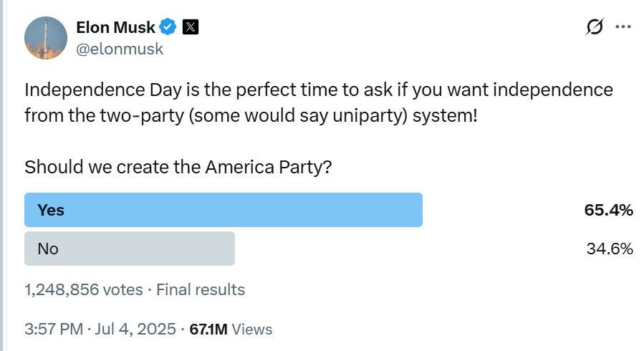This screenshot has height=351, width=644.
Task: Click the 65.4% result percentage
Action: [x=608, y=211]
